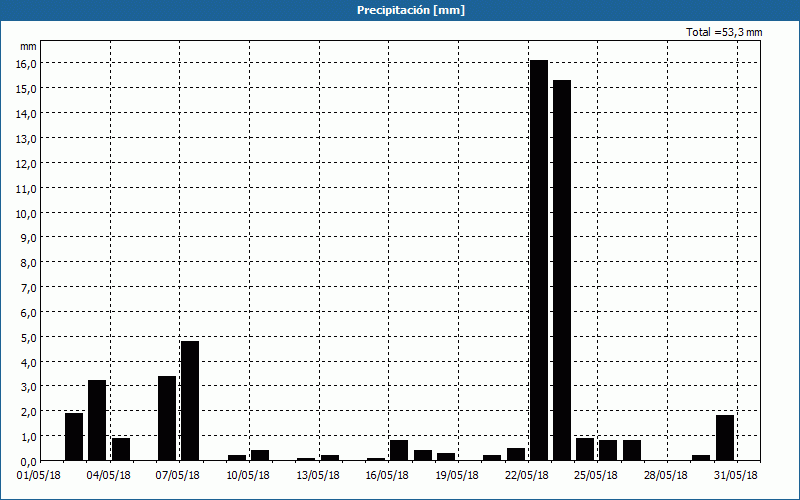This screenshot has width=800, height=500.
Task: Click the tallest bar at 22/05/18
Action: (x=539, y=260)
